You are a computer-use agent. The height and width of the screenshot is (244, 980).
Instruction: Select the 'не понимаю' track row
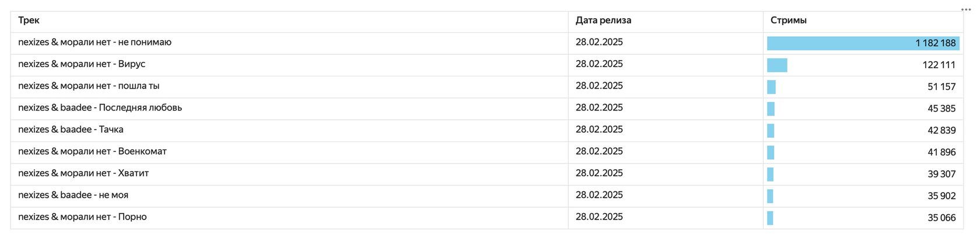click(x=487, y=43)
